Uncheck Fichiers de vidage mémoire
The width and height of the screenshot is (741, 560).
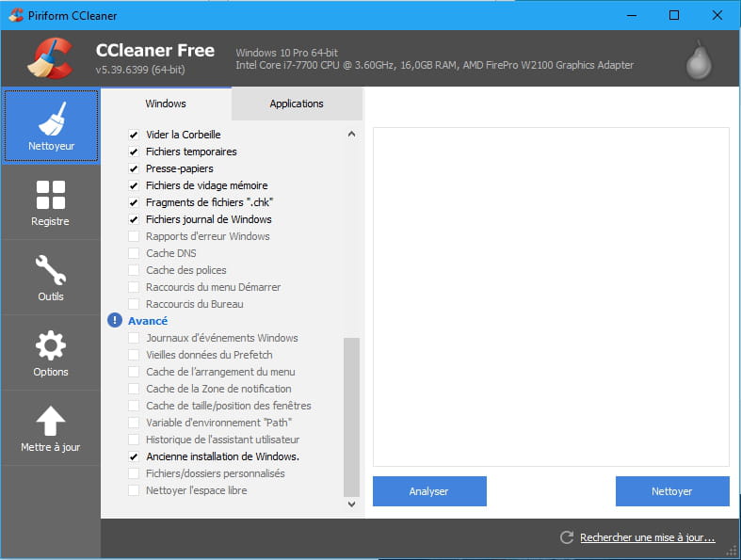coord(134,185)
